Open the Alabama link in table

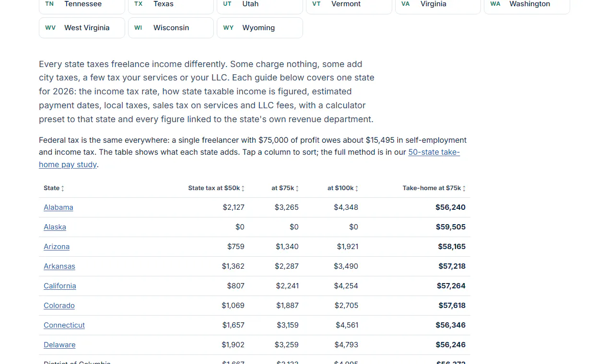coord(59,207)
